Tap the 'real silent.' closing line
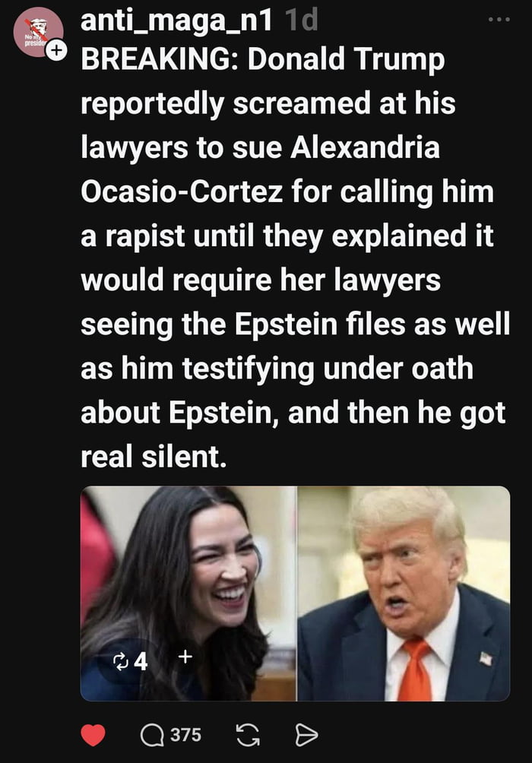This screenshot has height=763, width=532. [x=154, y=457]
